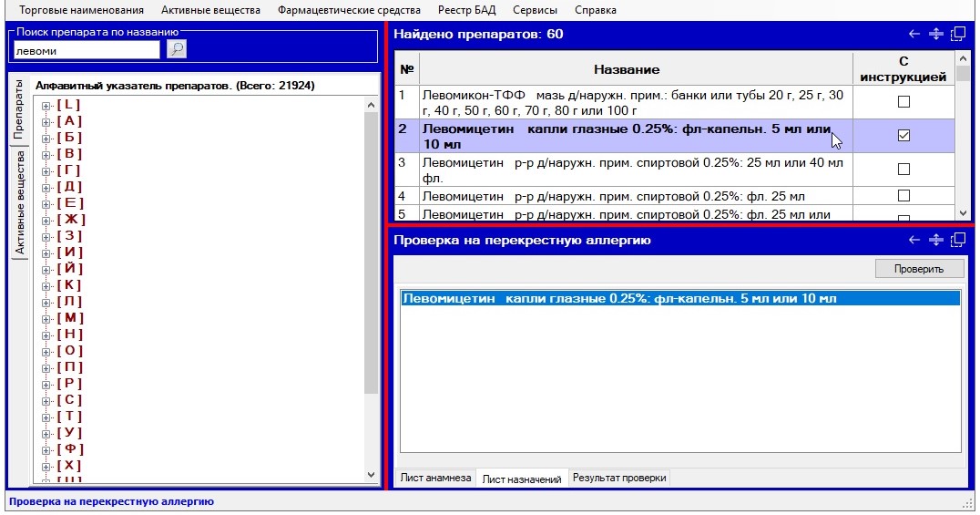Click the drug name search field containing 'левоми'
Image resolution: width=980 pixels, height=515 pixels.
(87, 51)
